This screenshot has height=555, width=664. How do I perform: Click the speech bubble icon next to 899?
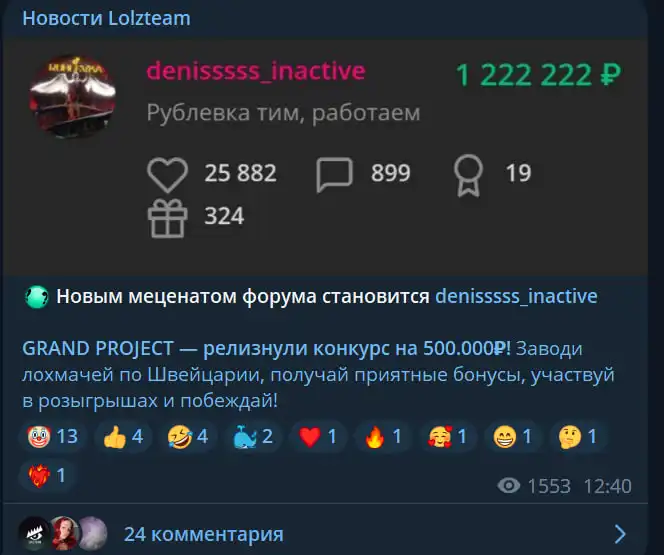point(335,175)
